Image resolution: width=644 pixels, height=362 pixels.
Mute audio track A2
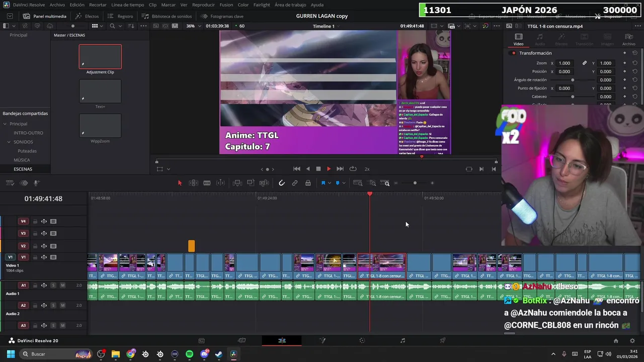(x=62, y=305)
